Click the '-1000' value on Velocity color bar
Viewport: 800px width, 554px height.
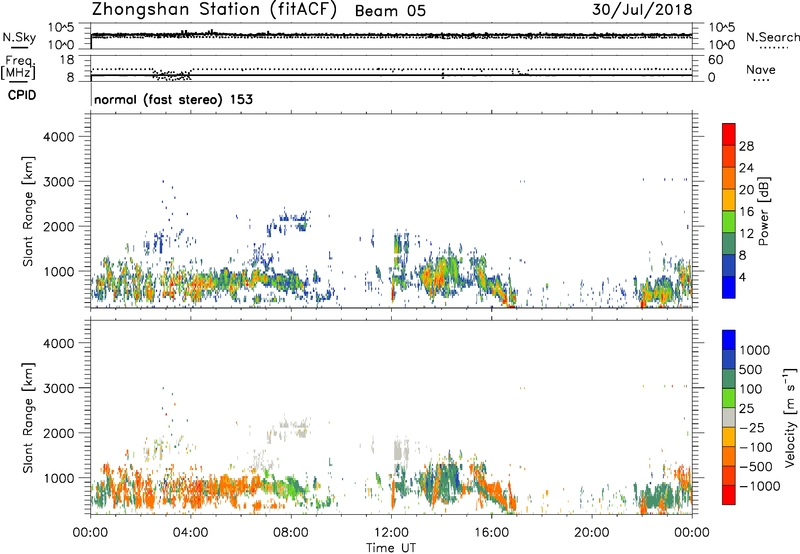[x=760, y=486]
